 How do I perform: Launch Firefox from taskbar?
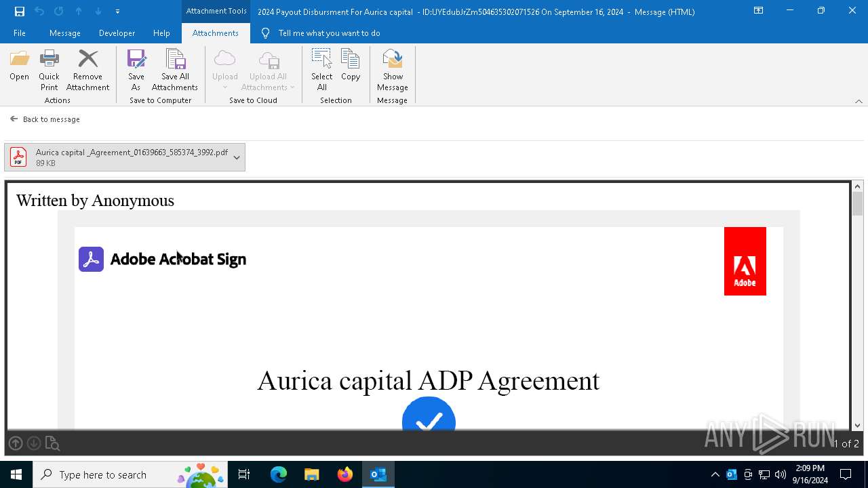pos(345,474)
